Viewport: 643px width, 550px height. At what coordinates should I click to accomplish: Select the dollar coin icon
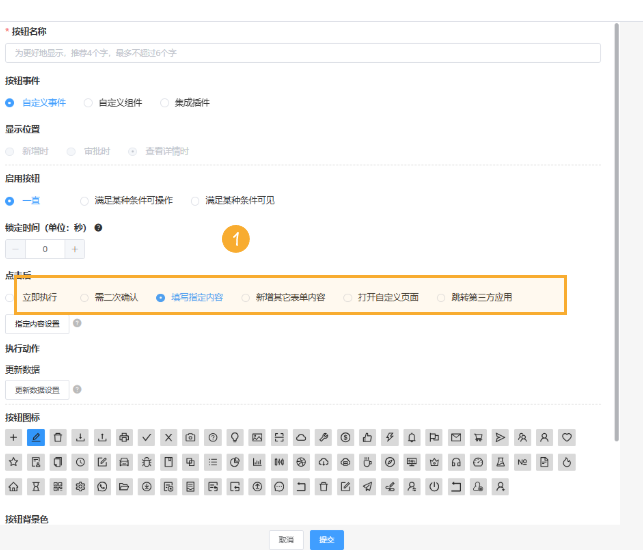(346, 438)
